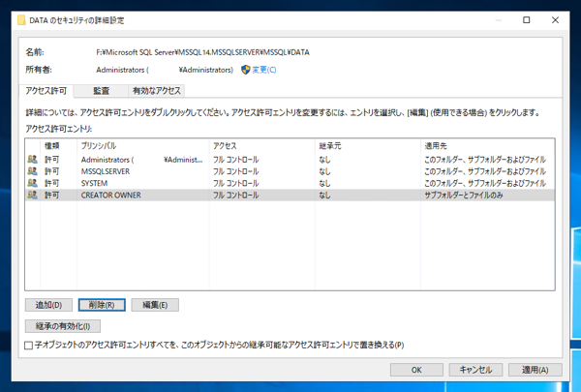The height and width of the screenshot is (392, 581).
Task: Open the 有効なアクセス tab
Action: coord(156,91)
